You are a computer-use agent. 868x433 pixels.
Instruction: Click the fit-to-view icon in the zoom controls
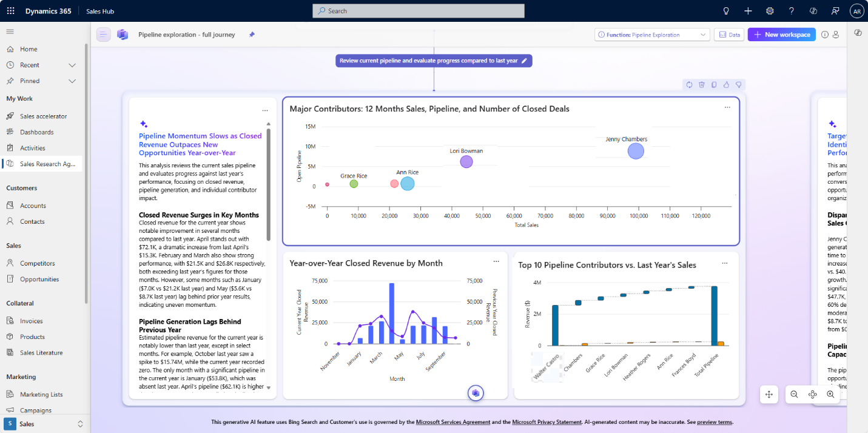pos(812,394)
